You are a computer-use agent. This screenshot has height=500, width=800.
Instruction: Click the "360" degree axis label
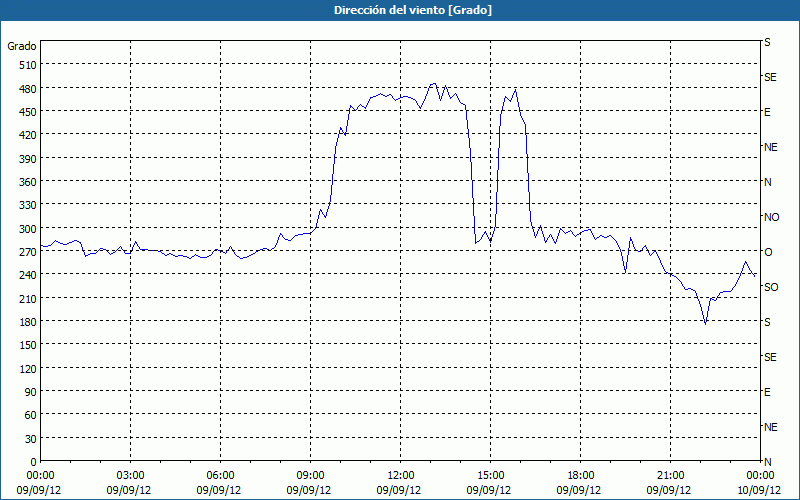(28, 182)
